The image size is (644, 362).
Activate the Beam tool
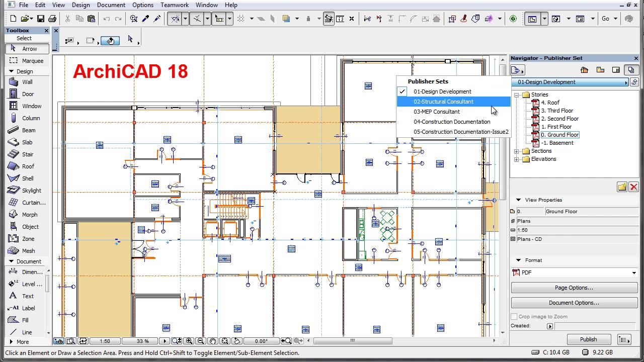28,130
